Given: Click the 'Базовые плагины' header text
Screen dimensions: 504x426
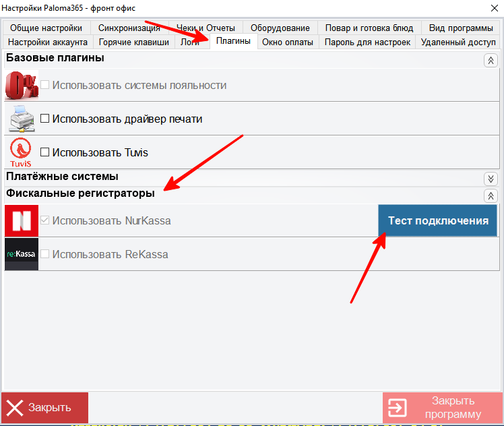Looking at the screenshot, I should pos(55,58).
